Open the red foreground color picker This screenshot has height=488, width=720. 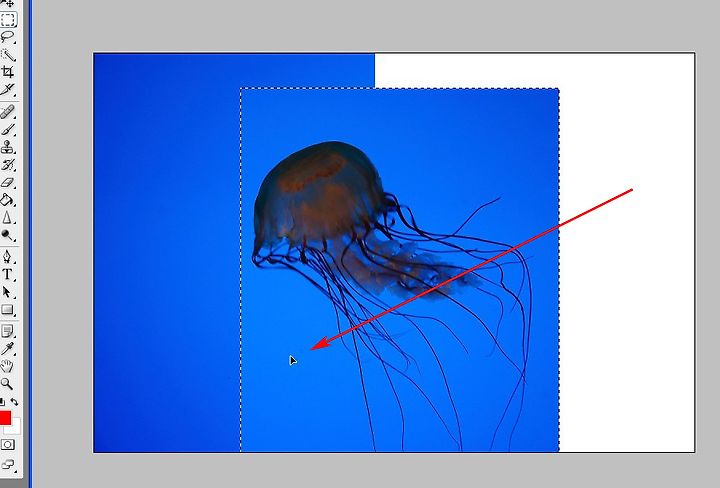coord(5,418)
